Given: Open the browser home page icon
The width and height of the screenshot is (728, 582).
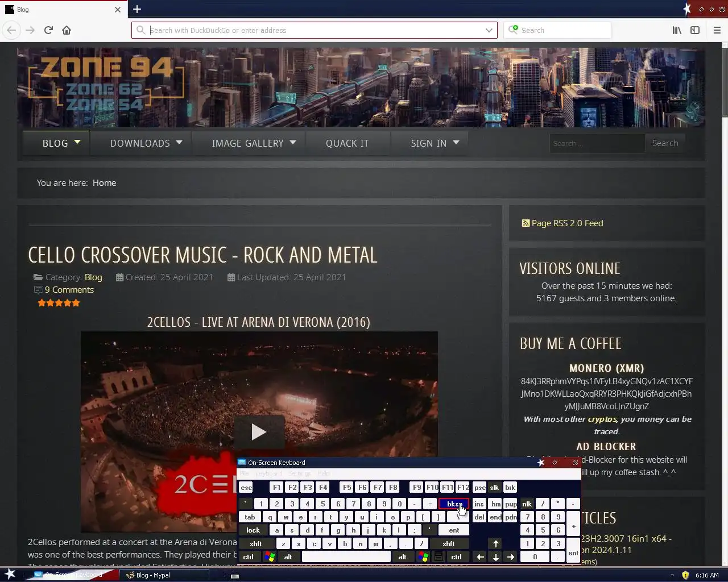Looking at the screenshot, I should pyautogui.click(x=67, y=30).
